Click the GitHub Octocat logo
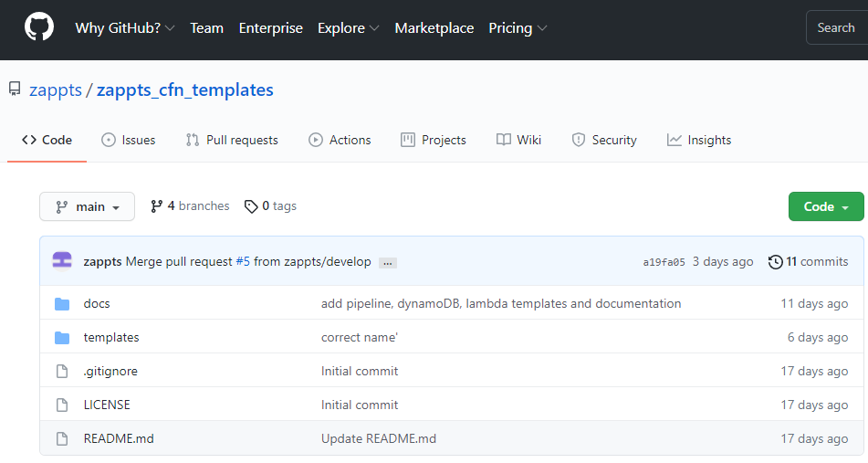Viewport: 868px width, 463px height. (38, 26)
